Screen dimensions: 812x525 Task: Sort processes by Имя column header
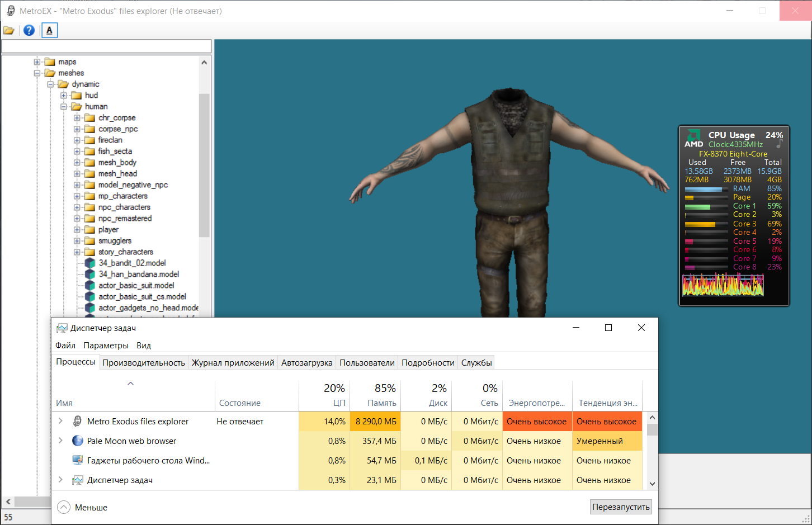[133, 396]
